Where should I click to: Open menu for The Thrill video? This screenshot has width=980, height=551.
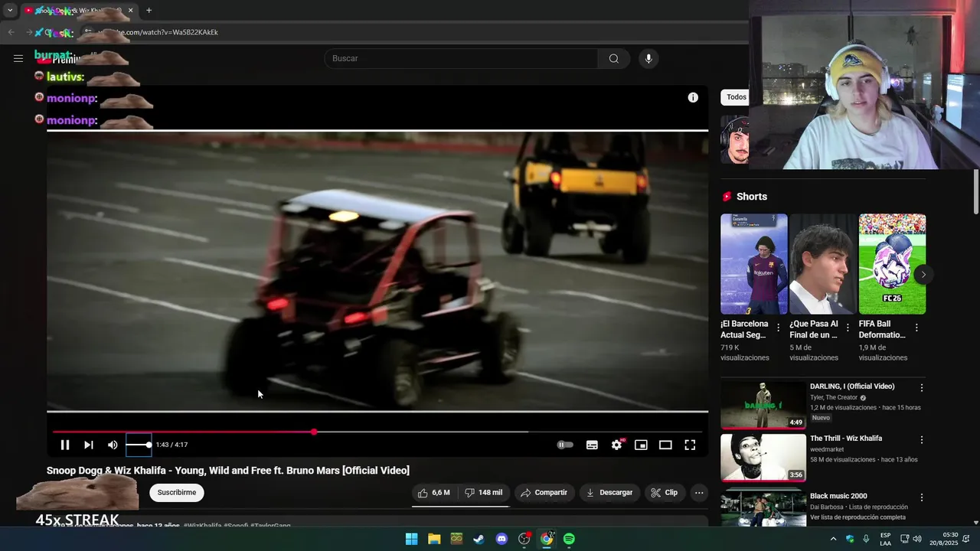[922, 440]
